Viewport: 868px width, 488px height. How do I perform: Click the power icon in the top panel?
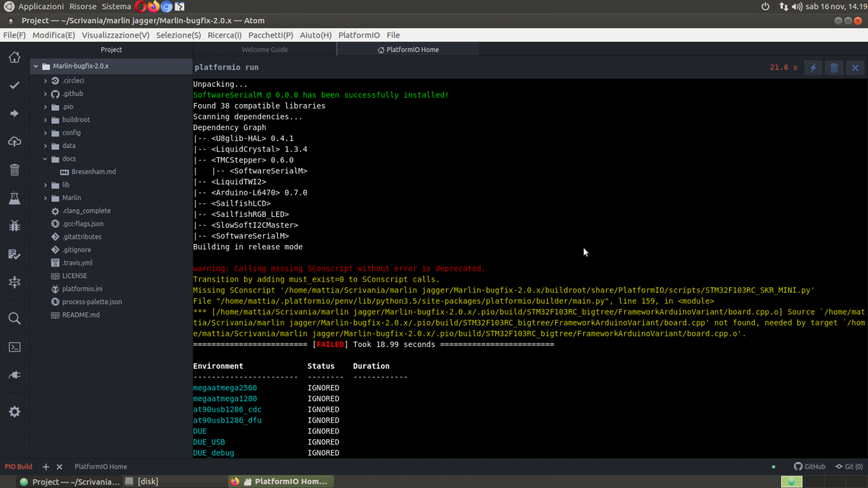[x=765, y=6]
